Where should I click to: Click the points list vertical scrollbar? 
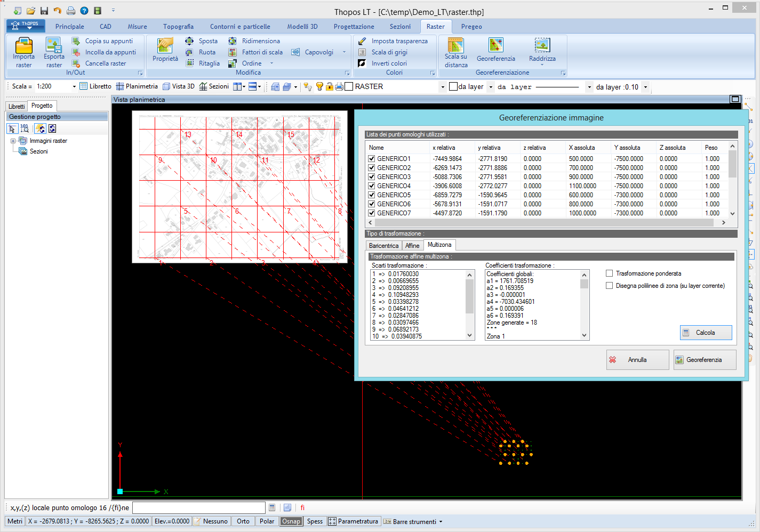point(732,180)
